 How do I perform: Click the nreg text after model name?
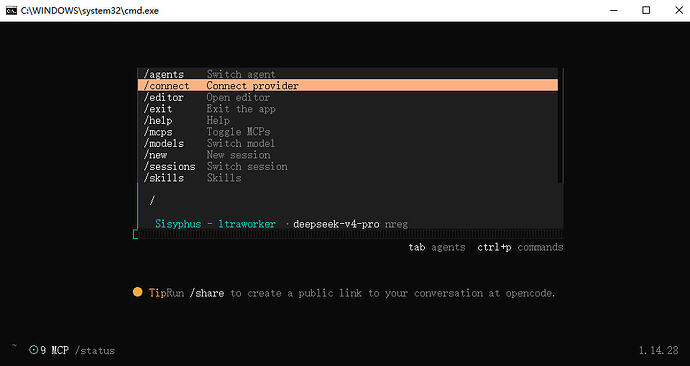tap(396, 224)
